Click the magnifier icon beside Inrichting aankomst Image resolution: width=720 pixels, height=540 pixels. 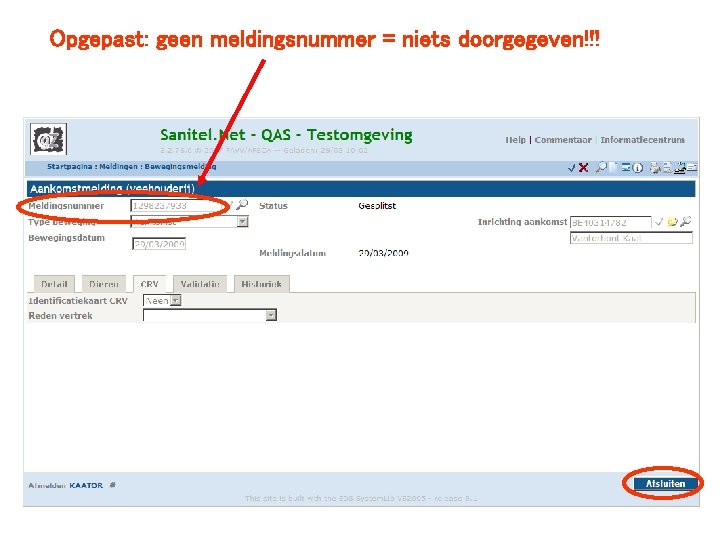[686, 222]
